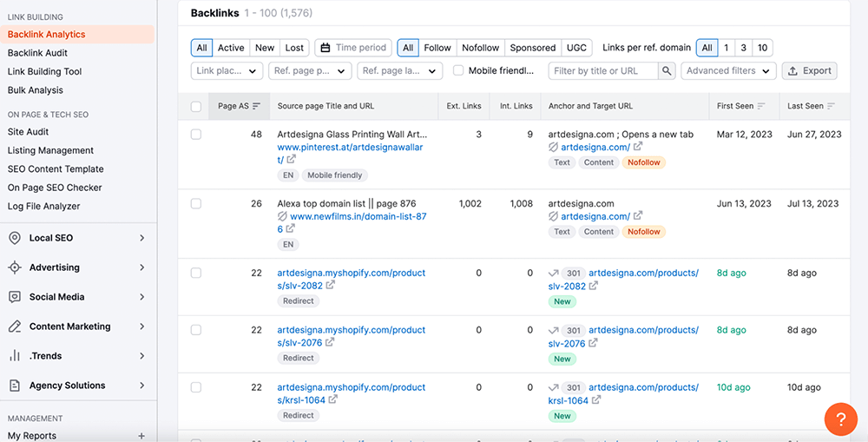Open the Ref. page platform dropdown
868x442 pixels.
click(310, 71)
